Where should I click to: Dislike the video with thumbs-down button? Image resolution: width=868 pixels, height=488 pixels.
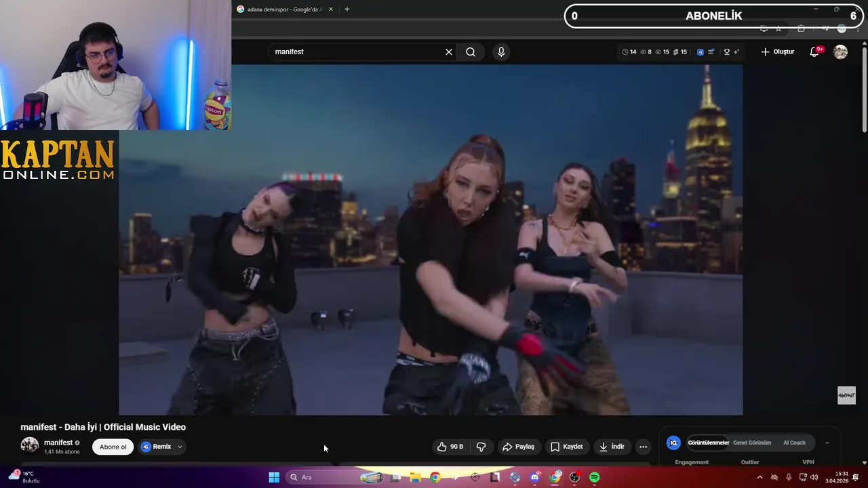point(481,447)
